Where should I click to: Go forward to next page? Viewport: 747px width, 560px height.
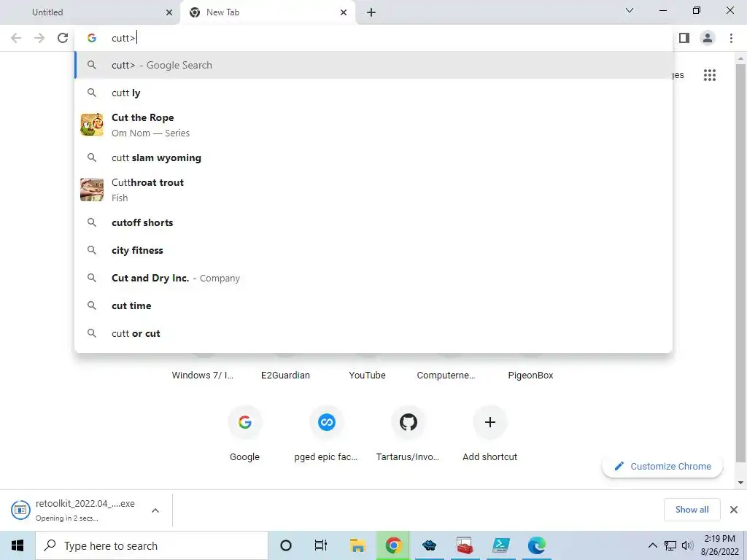pyautogui.click(x=39, y=38)
